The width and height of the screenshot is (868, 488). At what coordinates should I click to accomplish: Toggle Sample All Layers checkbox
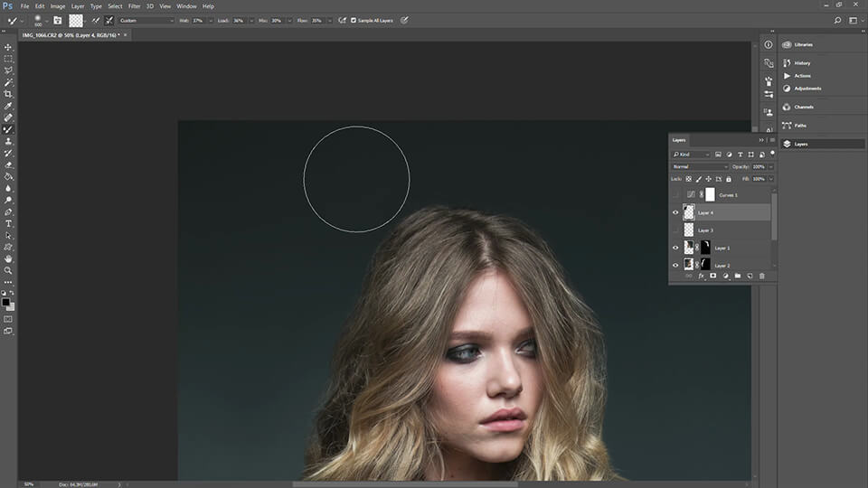pos(354,21)
